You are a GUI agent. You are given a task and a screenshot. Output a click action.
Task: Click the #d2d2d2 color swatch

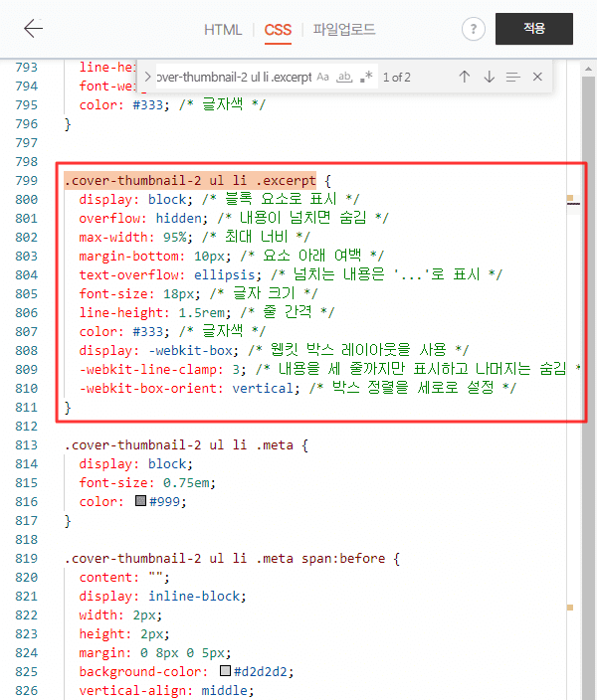click(225, 670)
